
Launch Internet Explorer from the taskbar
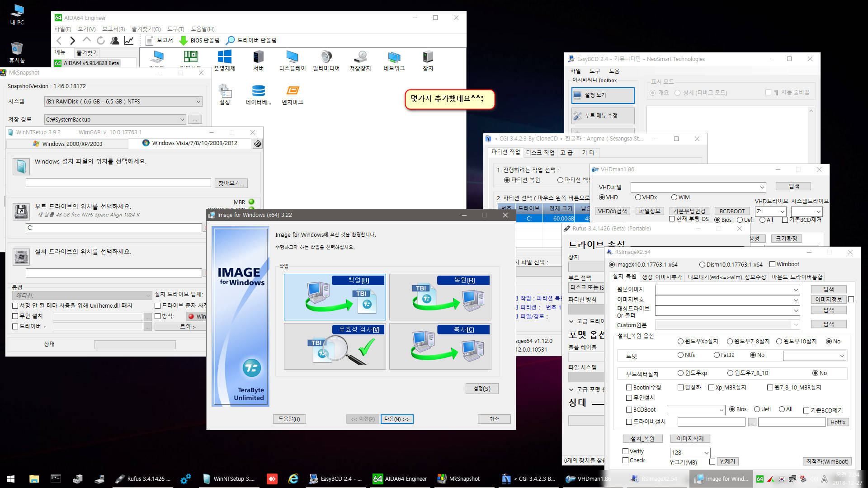[x=293, y=479]
